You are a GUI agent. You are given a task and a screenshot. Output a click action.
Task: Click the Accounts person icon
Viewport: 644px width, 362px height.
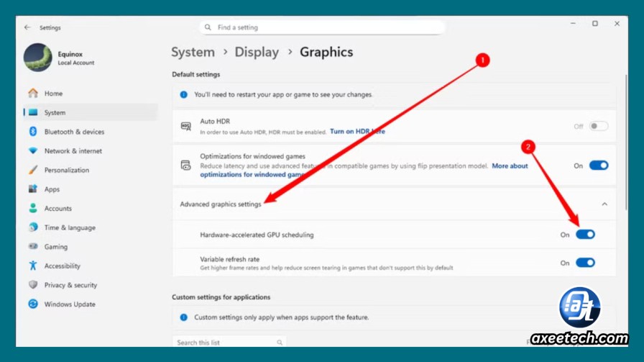pyautogui.click(x=33, y=208)
